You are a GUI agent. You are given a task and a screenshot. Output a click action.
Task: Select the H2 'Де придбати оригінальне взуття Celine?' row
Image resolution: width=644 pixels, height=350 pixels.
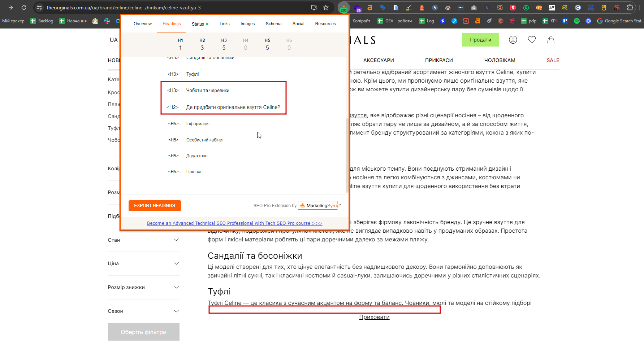pyautogui.click(x=223, y=107)
